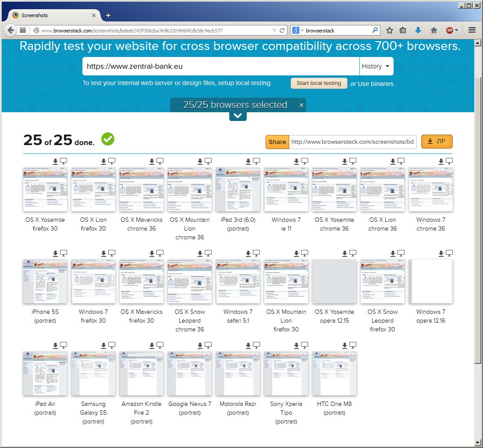Open the iPhone 5S portrait thumbnail
The image size is (483, 448).
(x=45, y=281)
